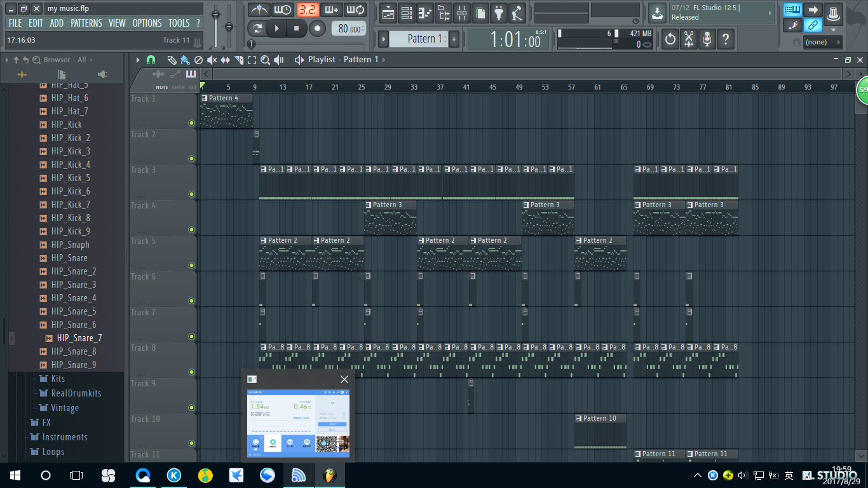This screenshot has width=868, height=488.
Task: Toggle the overdub blend recording button
Action: [x=332, y=10]
